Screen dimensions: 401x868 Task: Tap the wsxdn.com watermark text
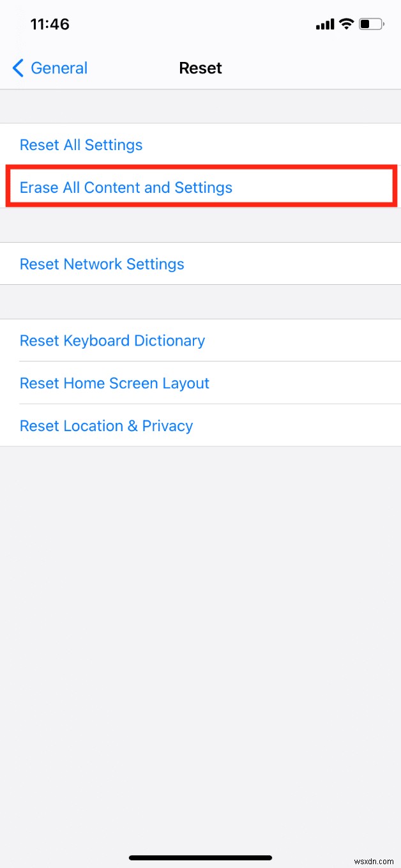371,859
